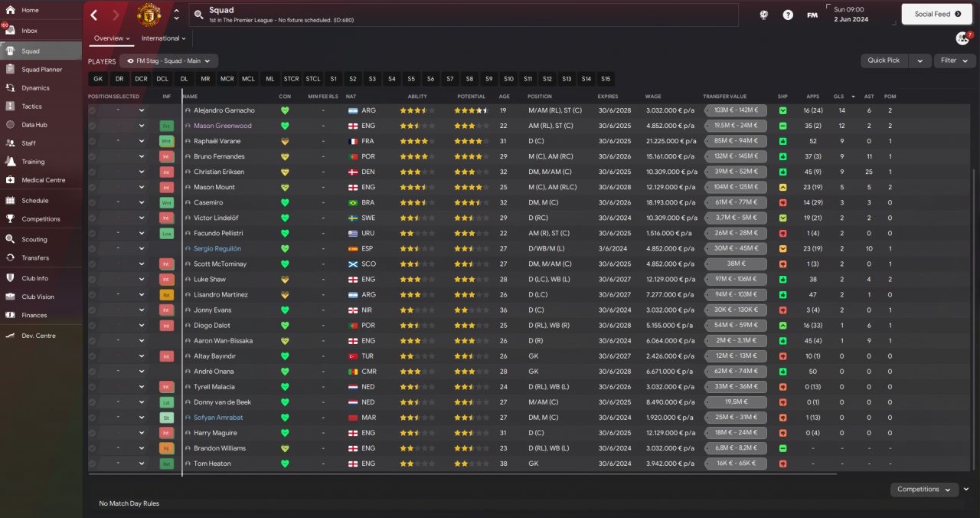Select the MCL position filter

(x=248, y=79)
